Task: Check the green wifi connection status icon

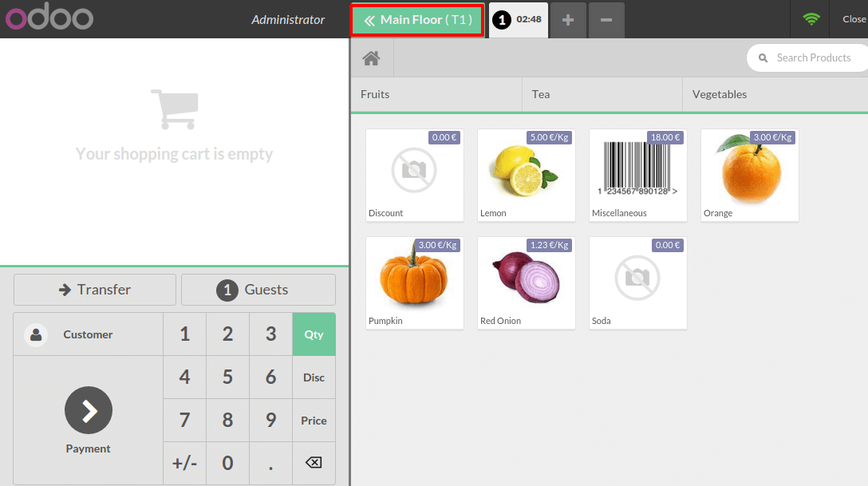Action: 811,19
